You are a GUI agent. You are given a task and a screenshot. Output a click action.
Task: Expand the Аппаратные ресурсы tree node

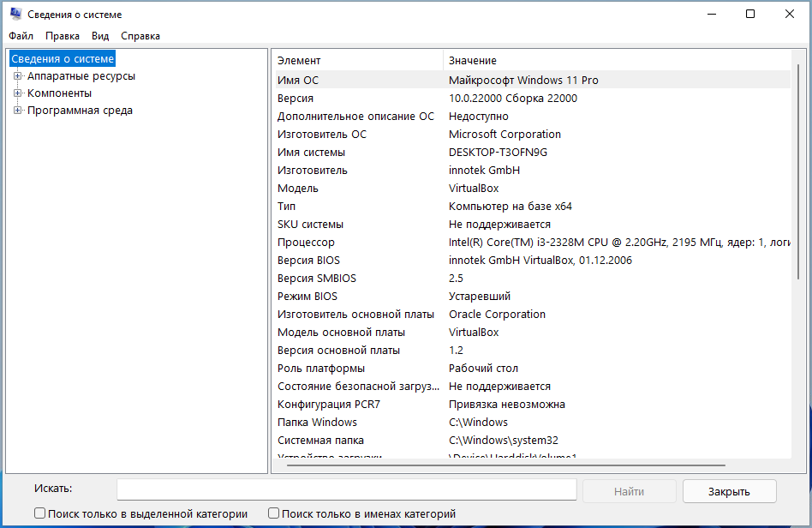click(x=17, y=76)
